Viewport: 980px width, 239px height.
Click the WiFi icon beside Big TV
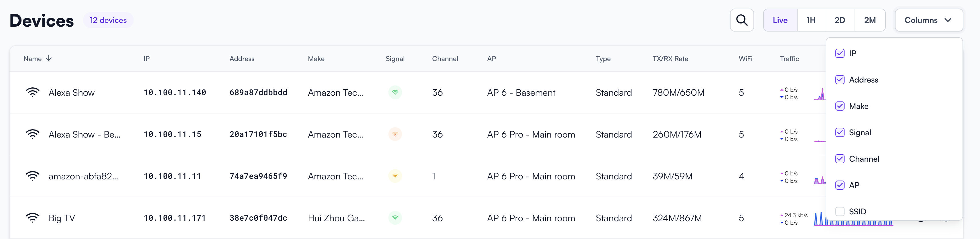click(32, 218)
